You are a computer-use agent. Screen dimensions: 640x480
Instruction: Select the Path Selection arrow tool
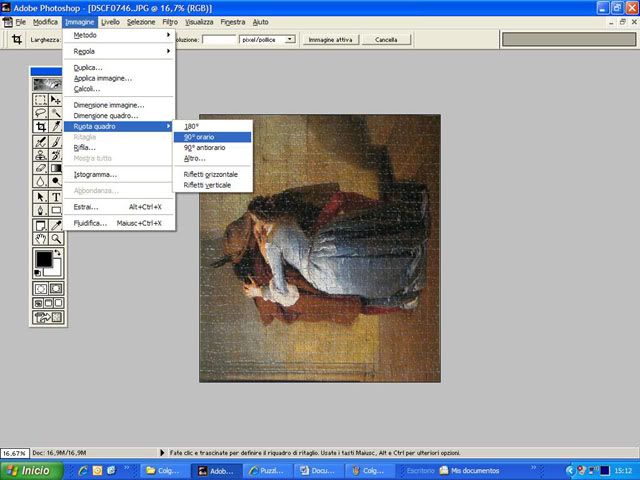40,197
